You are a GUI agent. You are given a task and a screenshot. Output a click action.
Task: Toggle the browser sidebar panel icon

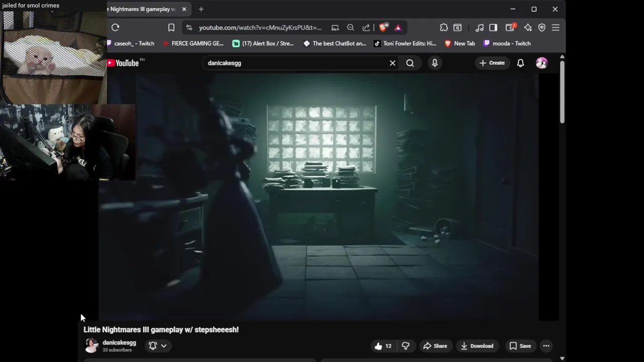pyautogui.click(x=493, y=28)
